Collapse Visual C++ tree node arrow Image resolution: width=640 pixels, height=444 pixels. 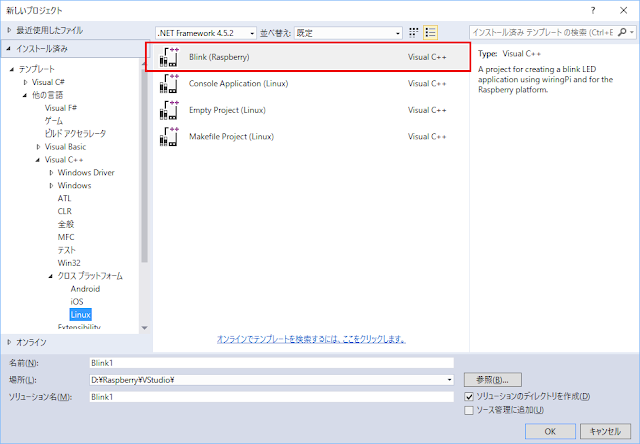pos(38,160)
